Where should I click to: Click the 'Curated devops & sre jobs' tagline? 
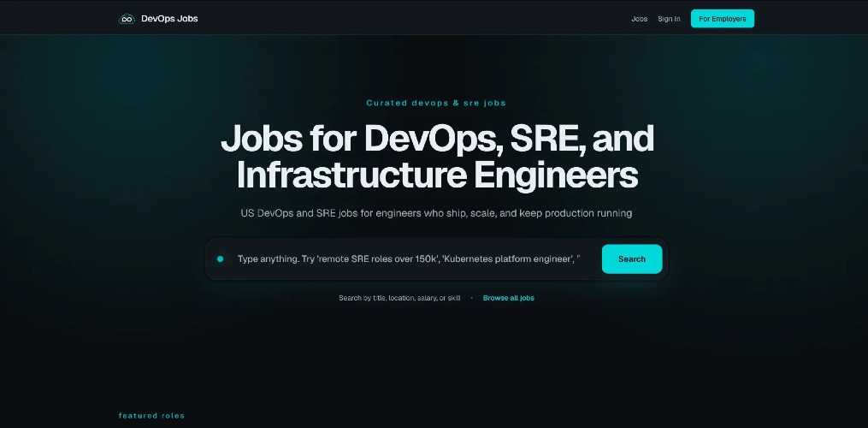[436, 103]
